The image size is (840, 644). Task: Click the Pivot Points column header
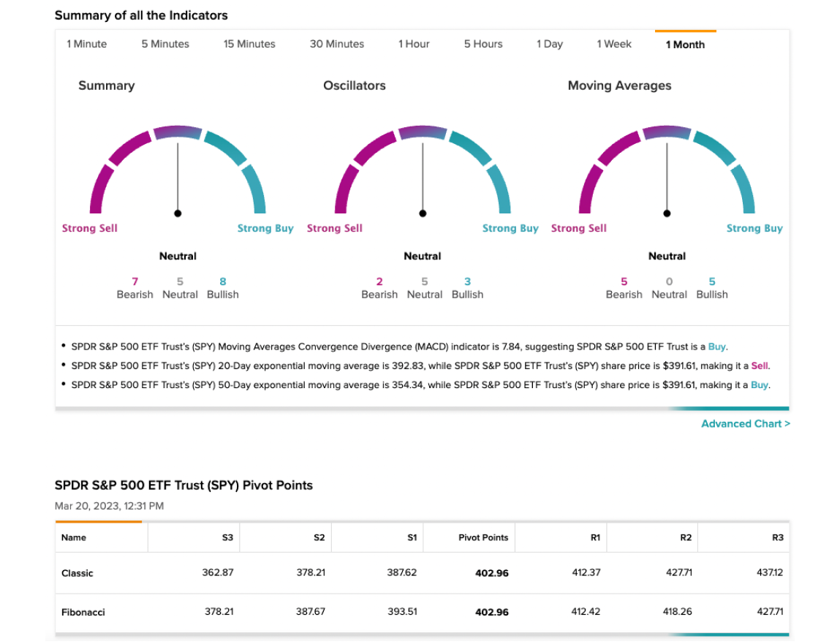click(x=483, y=537)
